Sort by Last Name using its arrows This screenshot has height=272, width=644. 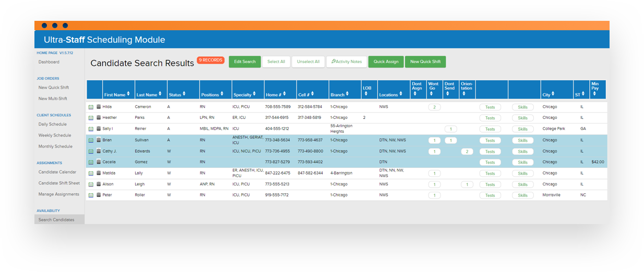tap(161, 94)
